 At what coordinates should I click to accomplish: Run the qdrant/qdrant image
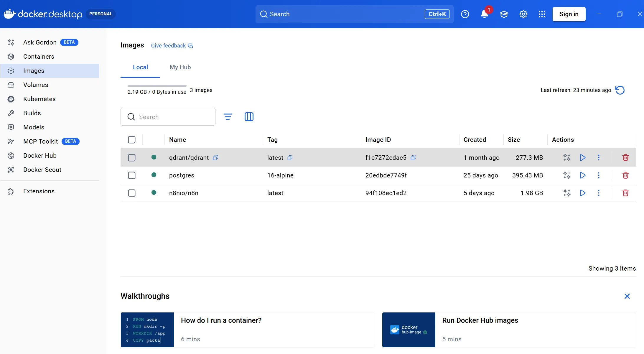tap(582, 157)
